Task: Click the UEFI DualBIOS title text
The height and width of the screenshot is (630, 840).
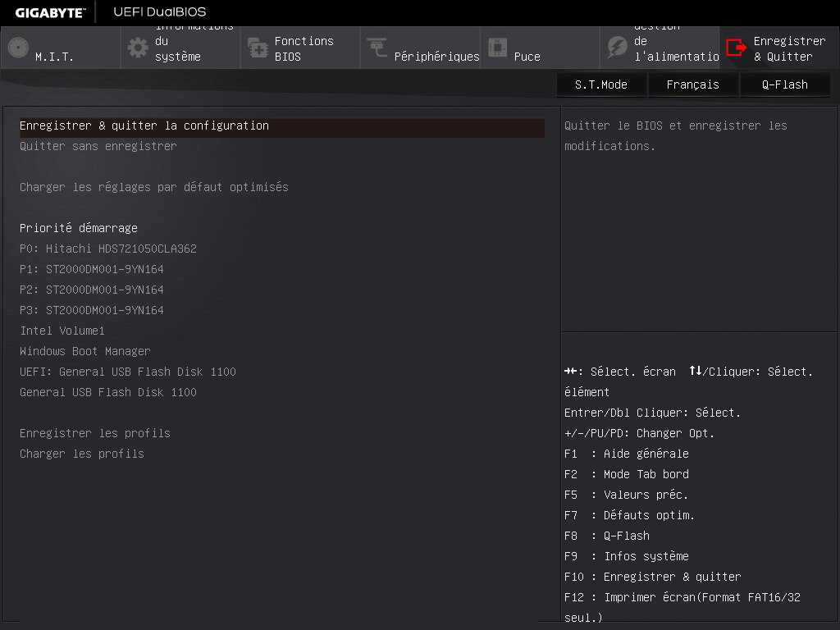Action: 160,11
